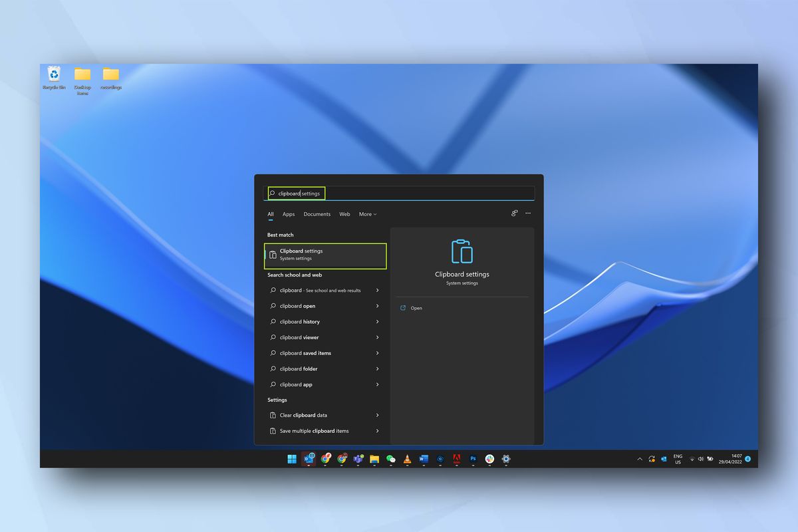Viewport: 798px width, 532px height.
Task: Click Open to launch Clipboard settings
Action: 416,308
